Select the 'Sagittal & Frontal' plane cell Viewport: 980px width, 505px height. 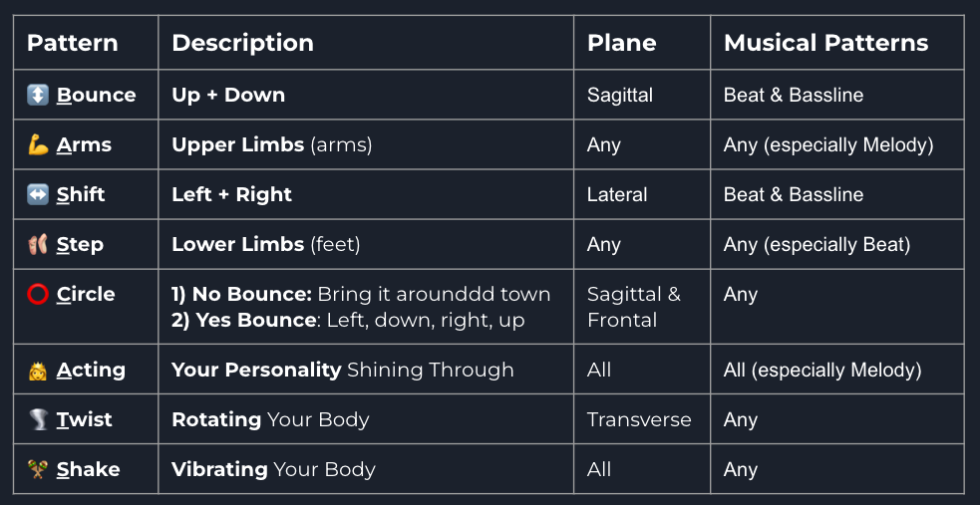pyautogui.click(x=633, y=307)
